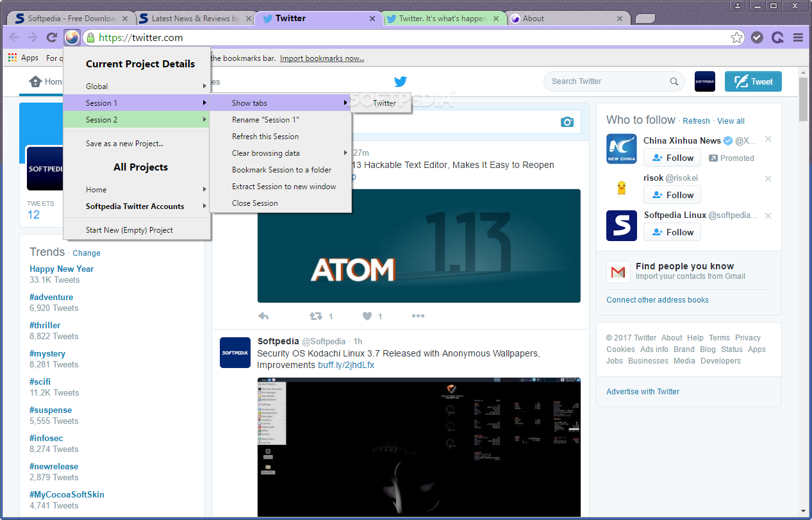The image size is (812, 520).
Task: Click the Twitter bird logo in header
Action: click(x=401, y=81)
